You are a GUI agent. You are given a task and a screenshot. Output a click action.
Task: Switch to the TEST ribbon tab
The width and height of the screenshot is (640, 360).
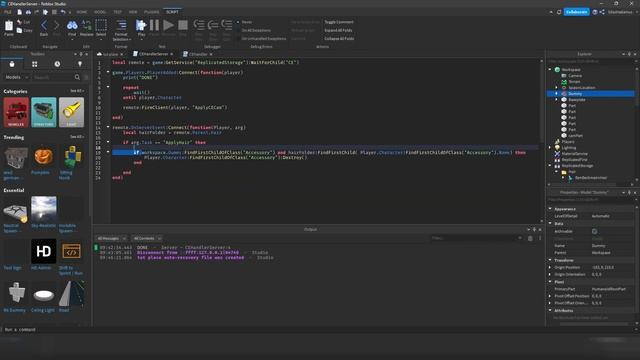(118, 12)
